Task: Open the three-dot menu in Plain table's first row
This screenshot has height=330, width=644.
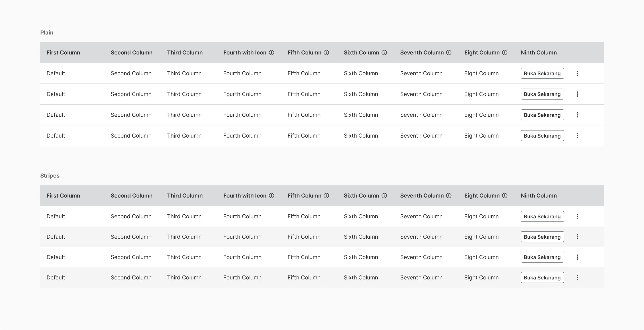Action: pos(577,73)
